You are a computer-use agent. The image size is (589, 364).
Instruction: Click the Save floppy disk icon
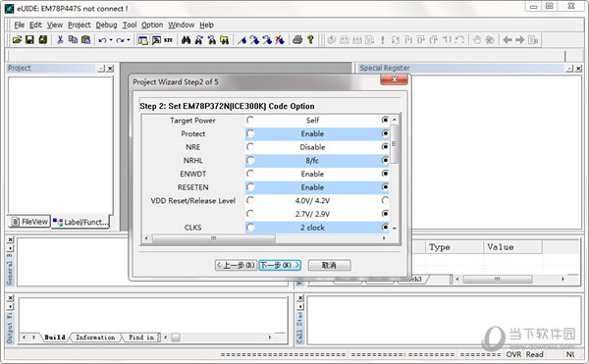tap(29, 39)
